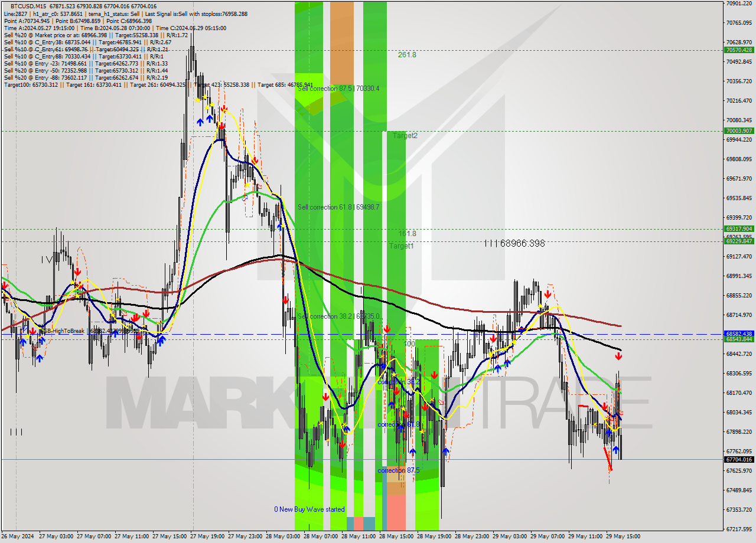Select 'Sell correction 38.2 | 68735.0' label

338,316
